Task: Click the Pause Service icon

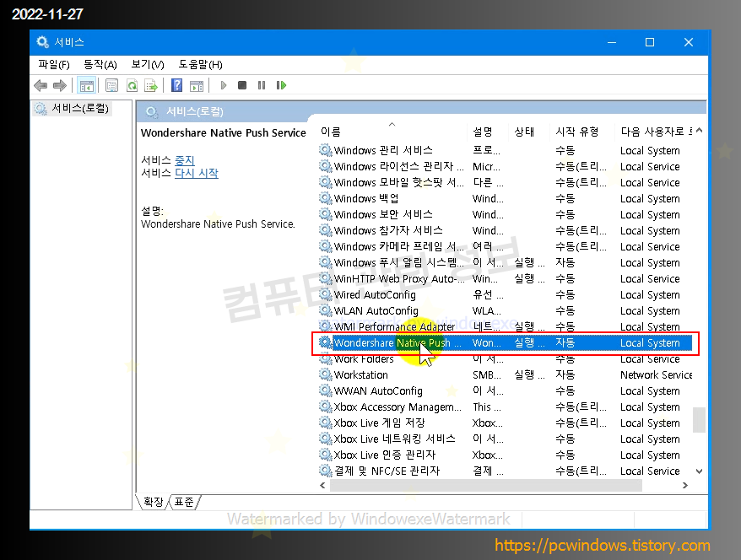Action: 262,85
